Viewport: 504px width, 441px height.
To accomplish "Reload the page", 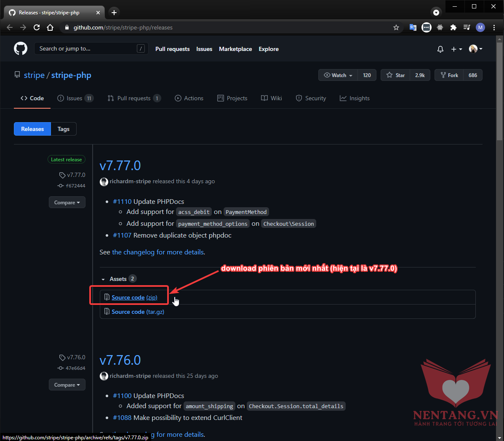I will 37,27.
